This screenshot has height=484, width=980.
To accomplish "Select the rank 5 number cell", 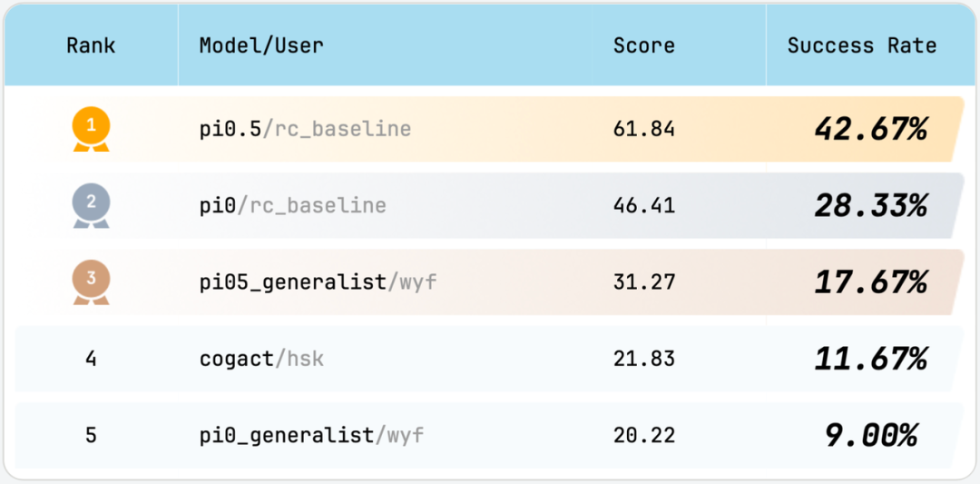I will [91, 436].
